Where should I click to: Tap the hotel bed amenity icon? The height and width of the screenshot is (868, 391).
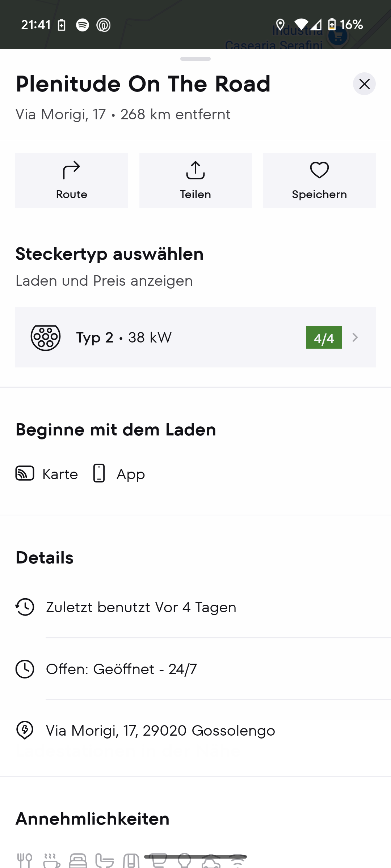coord(78,860)
